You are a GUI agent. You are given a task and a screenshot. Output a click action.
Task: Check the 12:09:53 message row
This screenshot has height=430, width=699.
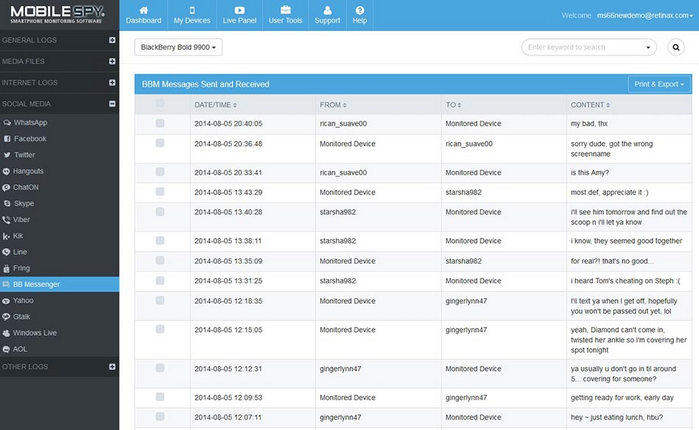pos(160,397)
